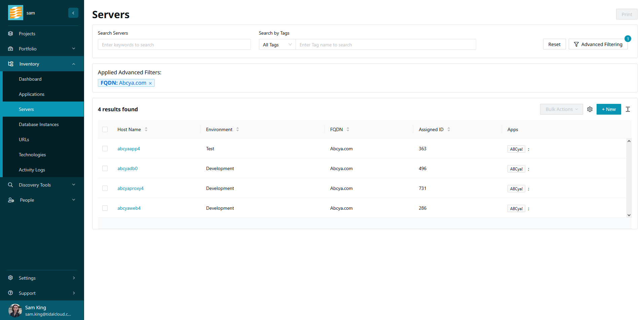Screen dimensions: 644x320
Task: Open table column settings gear icon
Action: (590, 109)
